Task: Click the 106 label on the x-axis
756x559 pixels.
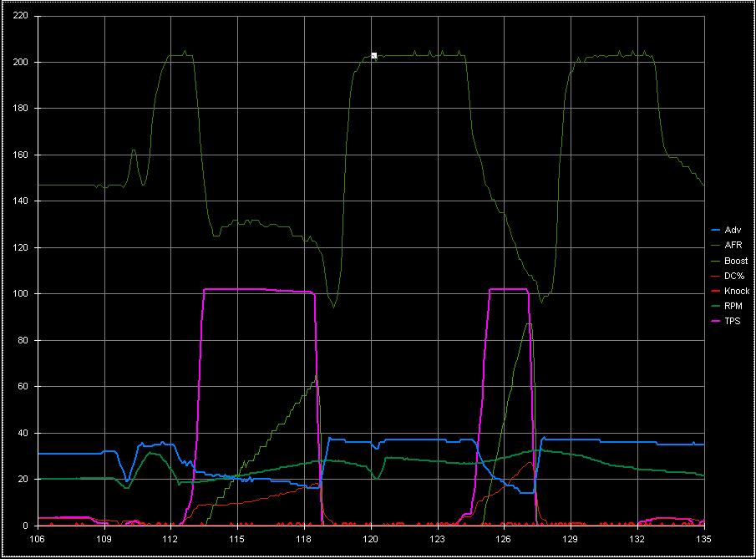Action: (38, 539)
